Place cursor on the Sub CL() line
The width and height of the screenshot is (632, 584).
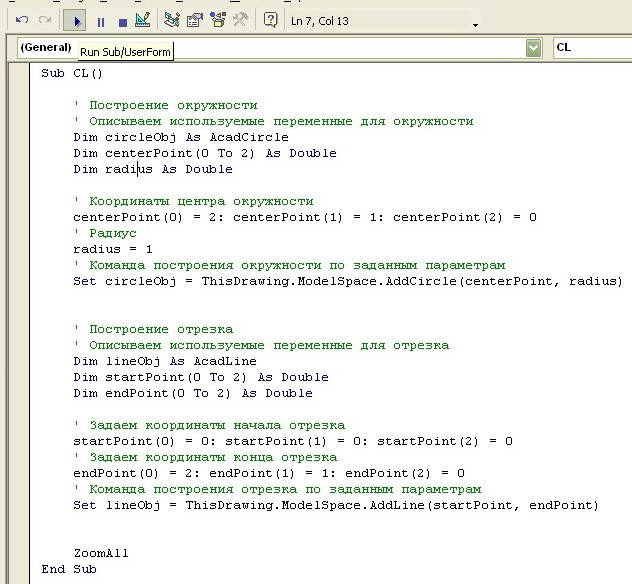click(x=72, y=73)
